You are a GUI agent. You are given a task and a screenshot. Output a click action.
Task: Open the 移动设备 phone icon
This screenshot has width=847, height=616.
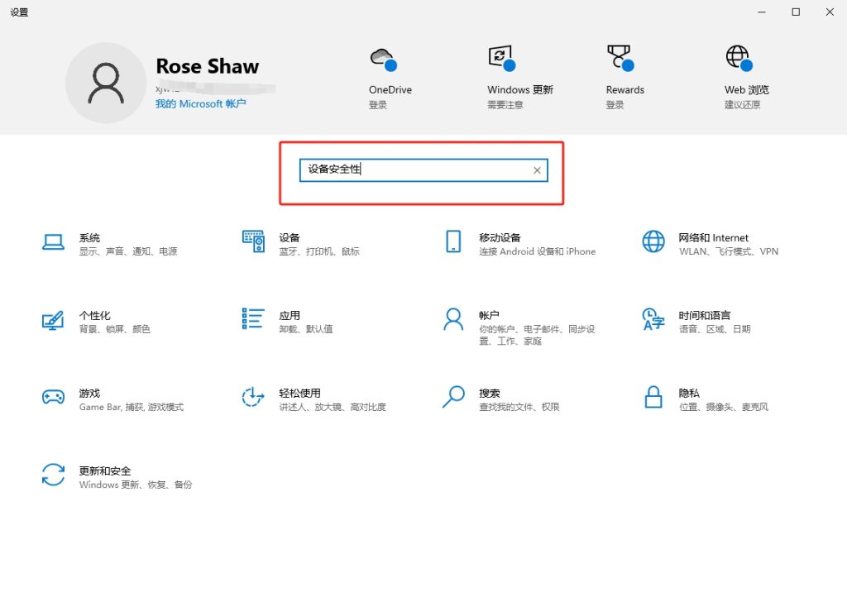click(453, 241)
